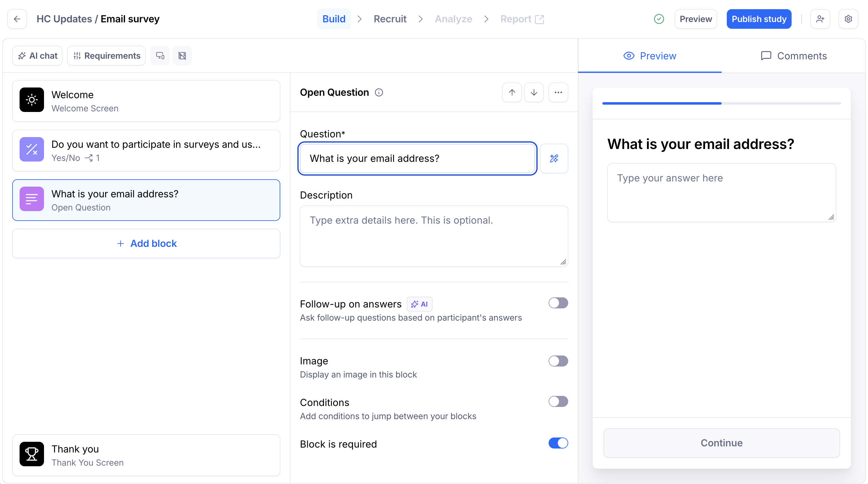Open the invite collaborator icon
Screen dimensions: 868x484
click(x=820, y=19)
